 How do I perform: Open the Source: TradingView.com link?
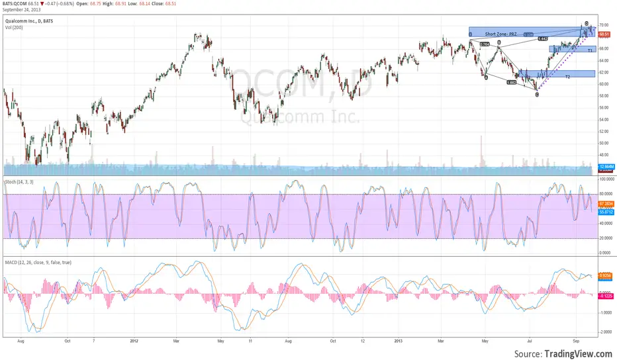click(x=563, y=354)
